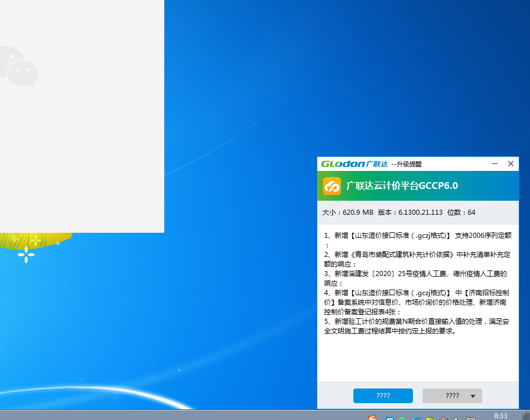Image resolution: width=530 pixels, height=420 pixels.
Task: Click the Sogou input S icon in taskbar tray
Action: click(372, 418)
